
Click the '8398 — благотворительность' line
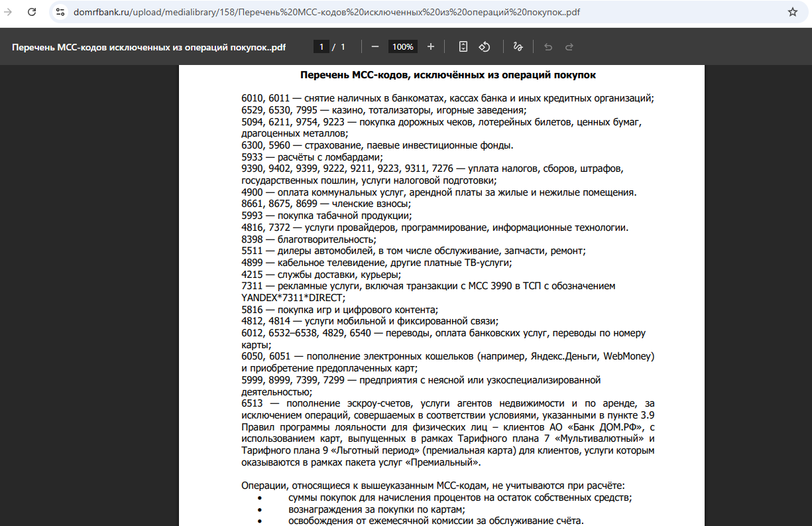(x=309, y=239)
